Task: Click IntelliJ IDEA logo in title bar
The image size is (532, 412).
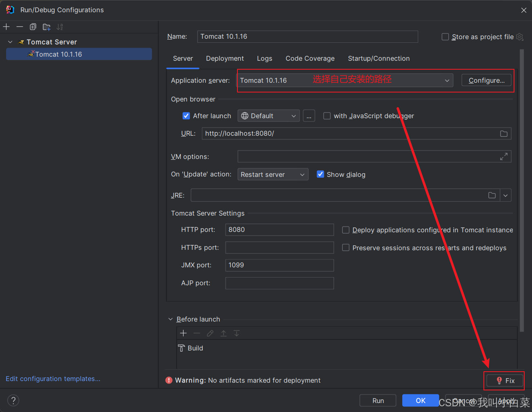Action: coord(10,10)
